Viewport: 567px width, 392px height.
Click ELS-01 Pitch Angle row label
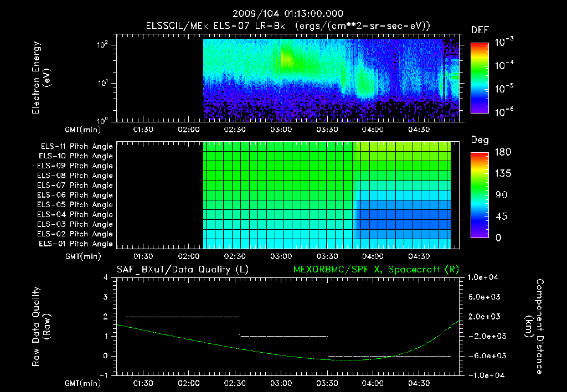[x=76, y=244]
